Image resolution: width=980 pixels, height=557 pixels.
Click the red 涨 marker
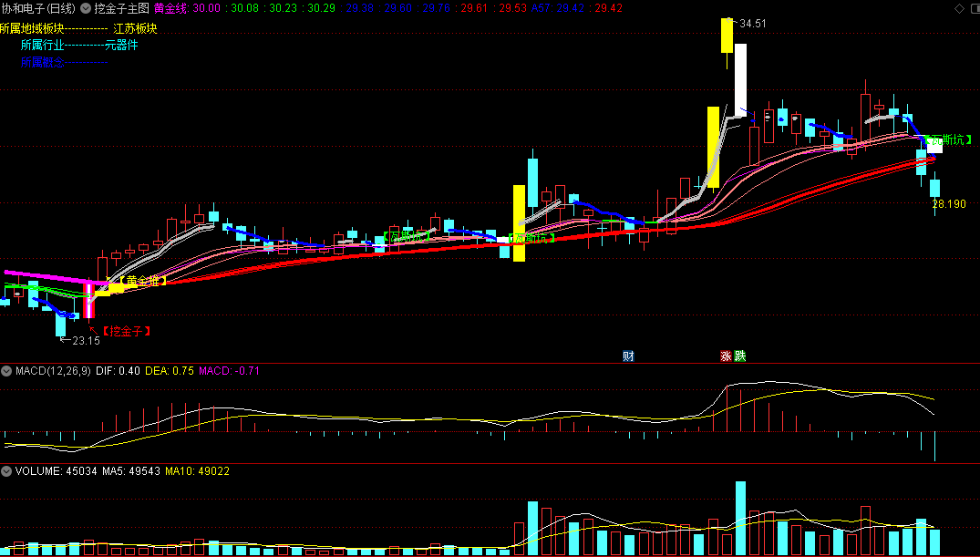(x=726, y=356)
